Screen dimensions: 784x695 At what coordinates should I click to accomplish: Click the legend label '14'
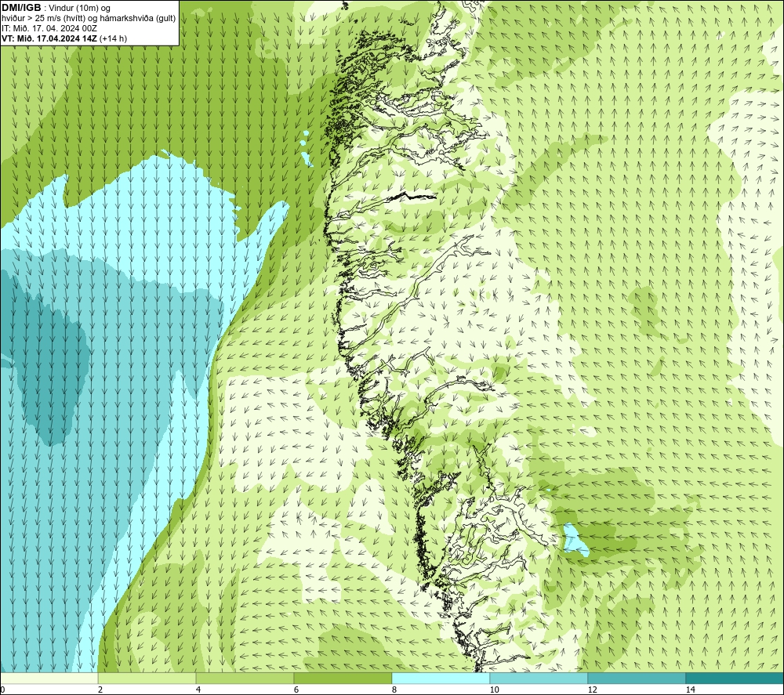click(x=690, y=690)
